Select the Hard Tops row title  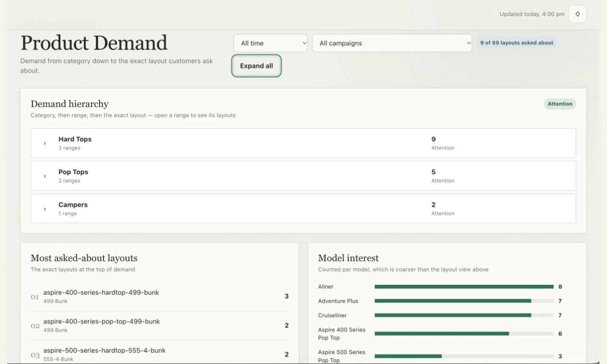75,139
